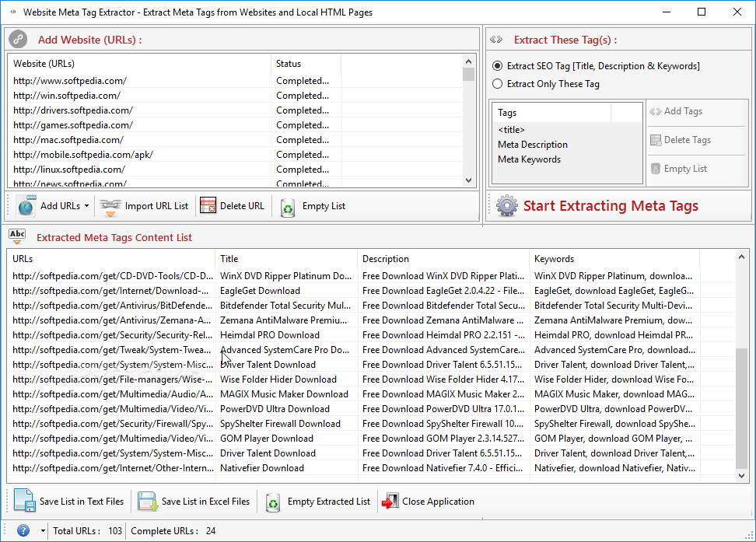
Task: Click up arrow of extracted list scrollbar
Action: click(x=741, y=257)
